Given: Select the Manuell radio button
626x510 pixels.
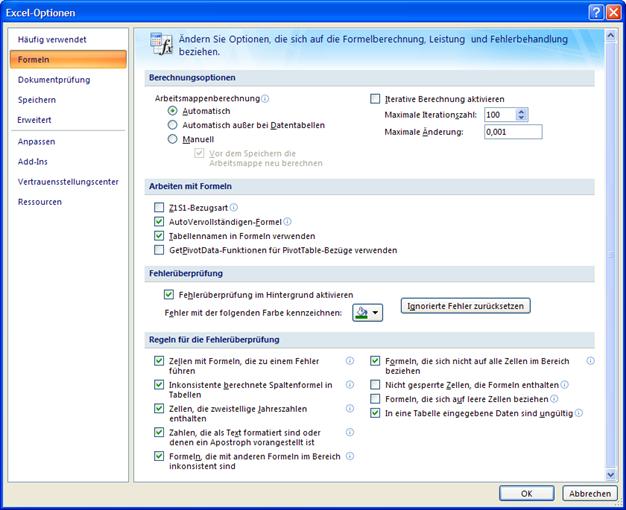Looking at the screenshot, I should click(173, 140).
